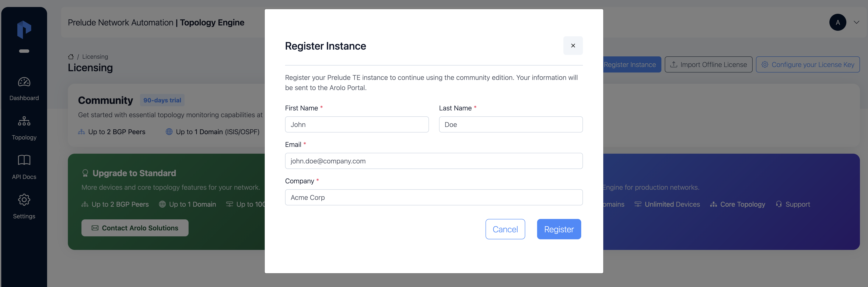This screenshot has height=287, width=868.
Task: Expand the account dropdown chevron
Action: pyautogui.click(x=856, y=22)
